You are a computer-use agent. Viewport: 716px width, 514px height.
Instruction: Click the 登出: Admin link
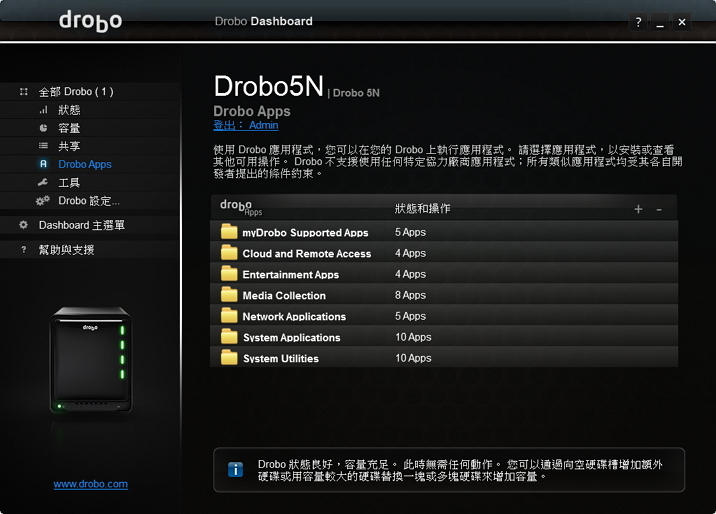pos(246,125)
